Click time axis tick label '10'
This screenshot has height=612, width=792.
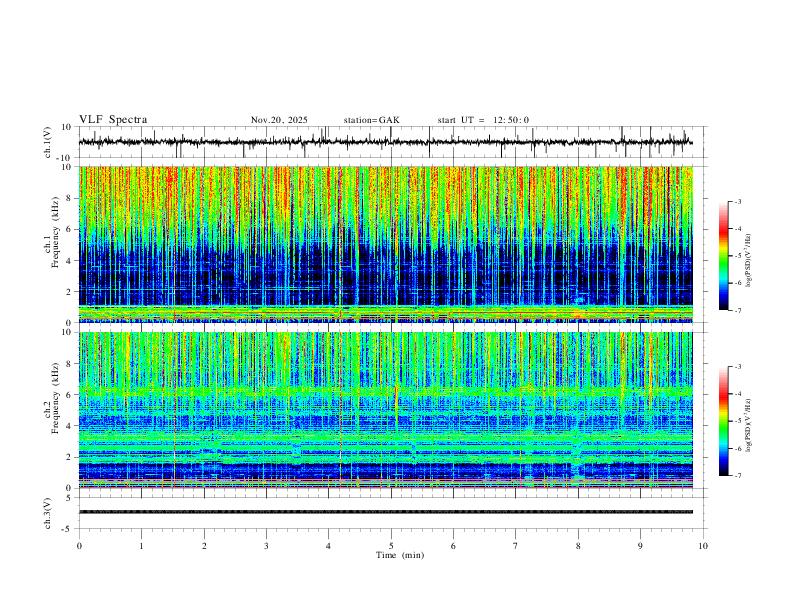[x=703, y=546]
